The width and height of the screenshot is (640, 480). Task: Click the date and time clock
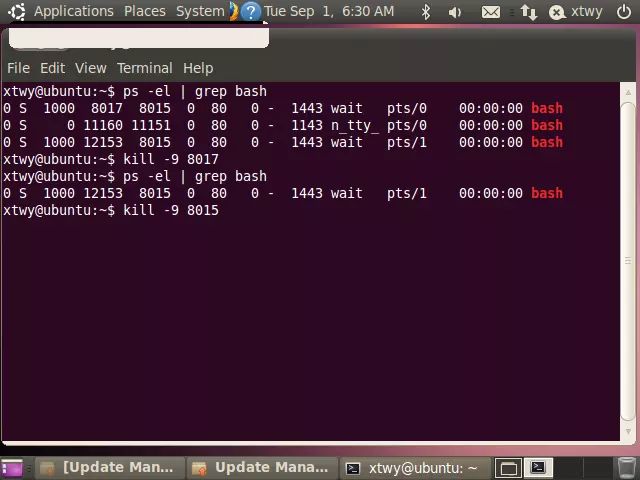click(x=329, y=11)
